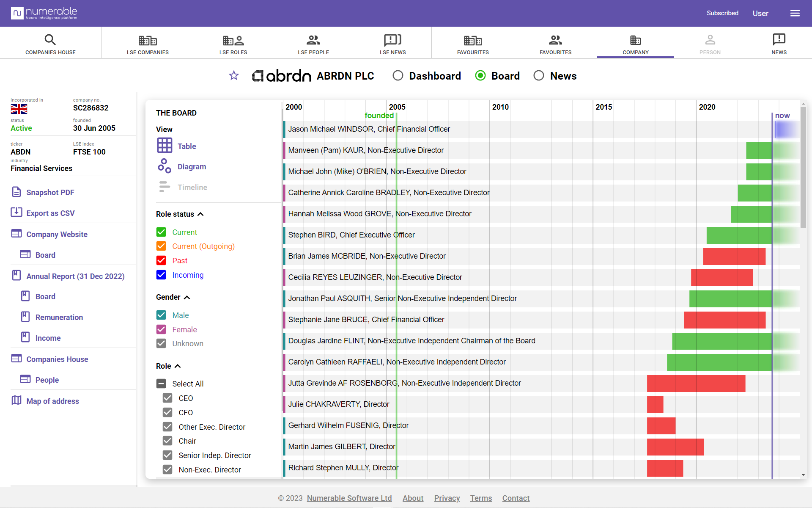Click Stephen BIRD's green tenure bar

point(739,235)
